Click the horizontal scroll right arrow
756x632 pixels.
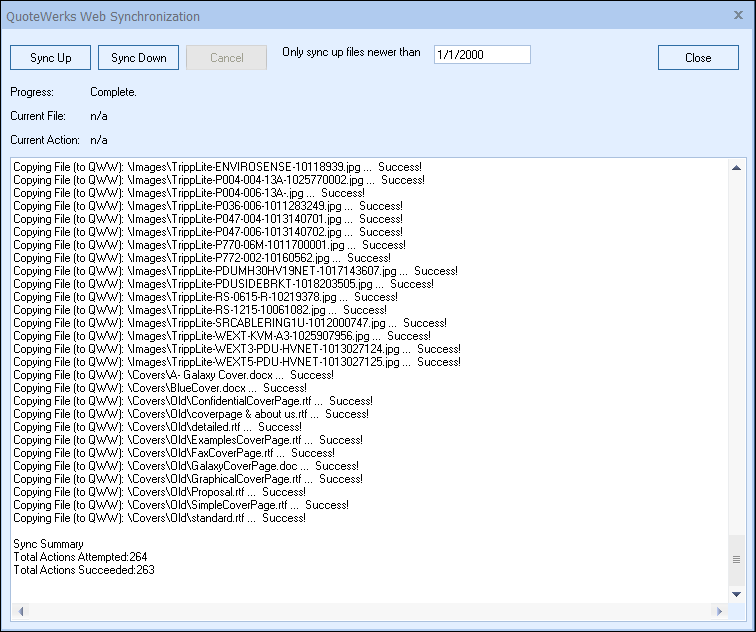(718, 611)
